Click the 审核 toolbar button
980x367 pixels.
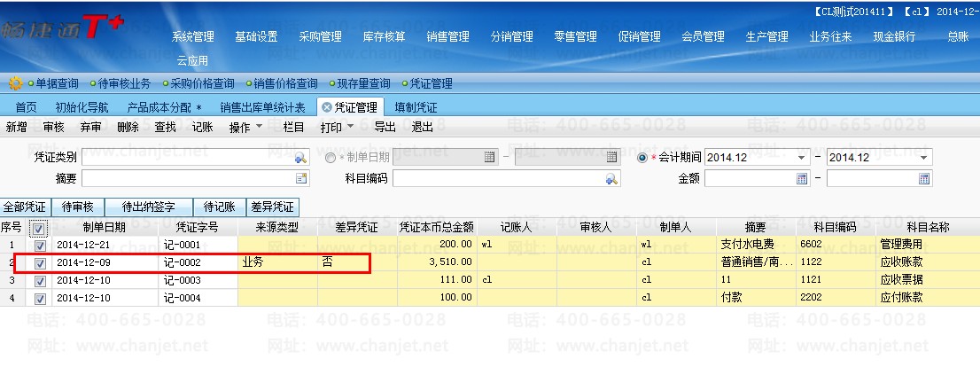pyautogui.click(x=53, y=127)
